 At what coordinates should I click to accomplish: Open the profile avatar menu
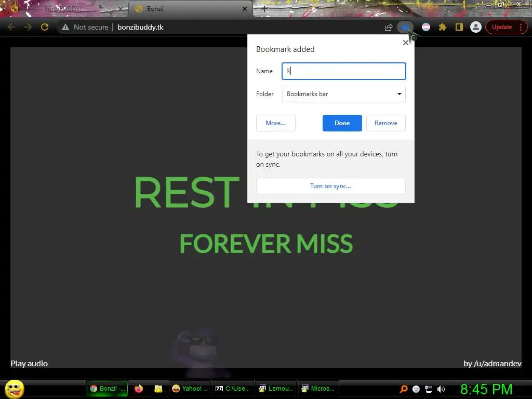[476, 27]
